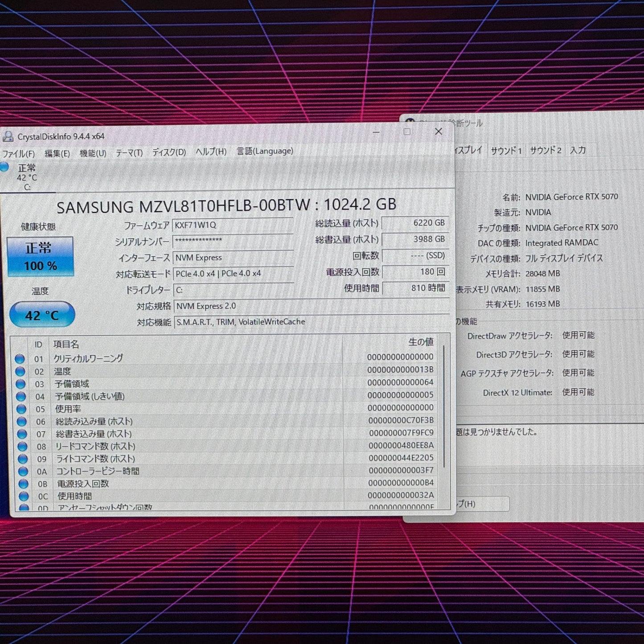This screenshot has height=644, width=644.
Task: Open the テーマ(T) menu
Action: point(129,152)
